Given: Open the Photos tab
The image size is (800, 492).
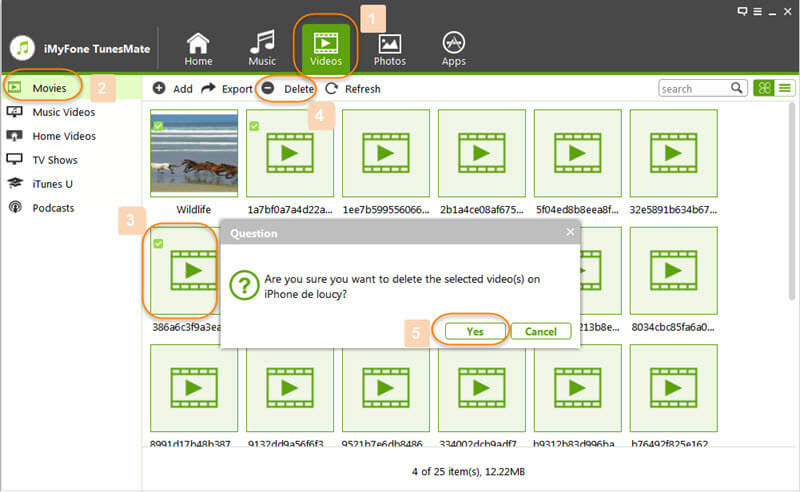Looking at the screenshot, I should pos(389,49).
